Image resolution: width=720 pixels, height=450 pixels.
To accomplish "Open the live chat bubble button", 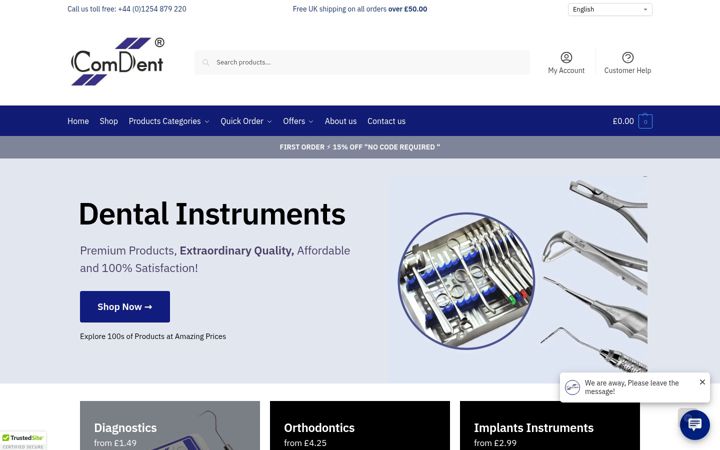I will (x=694, y=424).
